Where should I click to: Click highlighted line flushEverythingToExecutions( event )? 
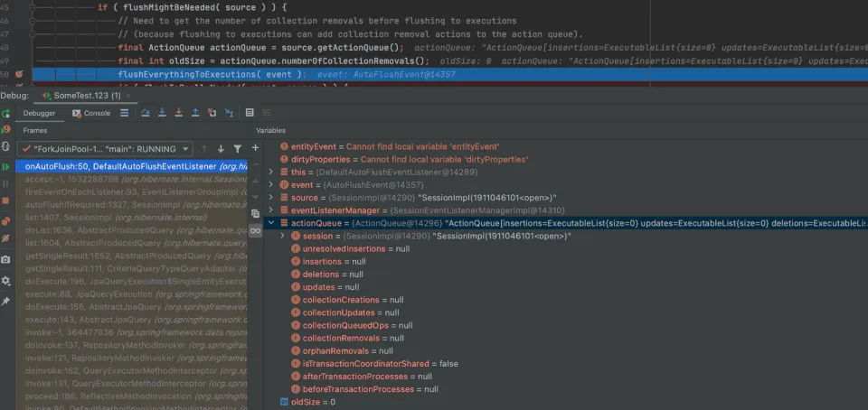coord(212,74)
